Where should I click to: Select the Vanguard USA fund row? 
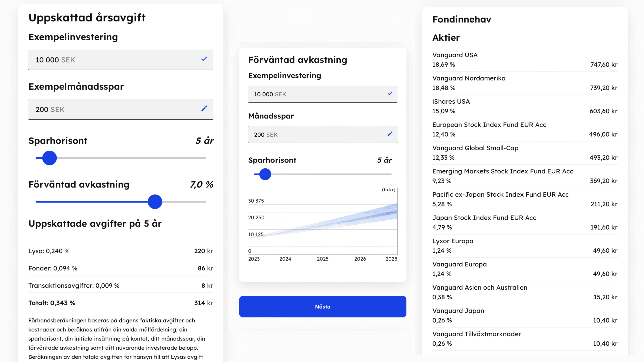click(524, 60)
